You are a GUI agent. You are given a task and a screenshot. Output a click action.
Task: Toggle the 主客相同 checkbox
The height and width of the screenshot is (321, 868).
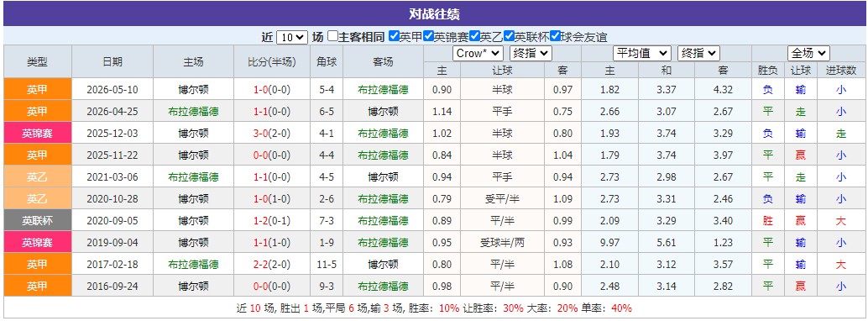[x=332, y=37]
